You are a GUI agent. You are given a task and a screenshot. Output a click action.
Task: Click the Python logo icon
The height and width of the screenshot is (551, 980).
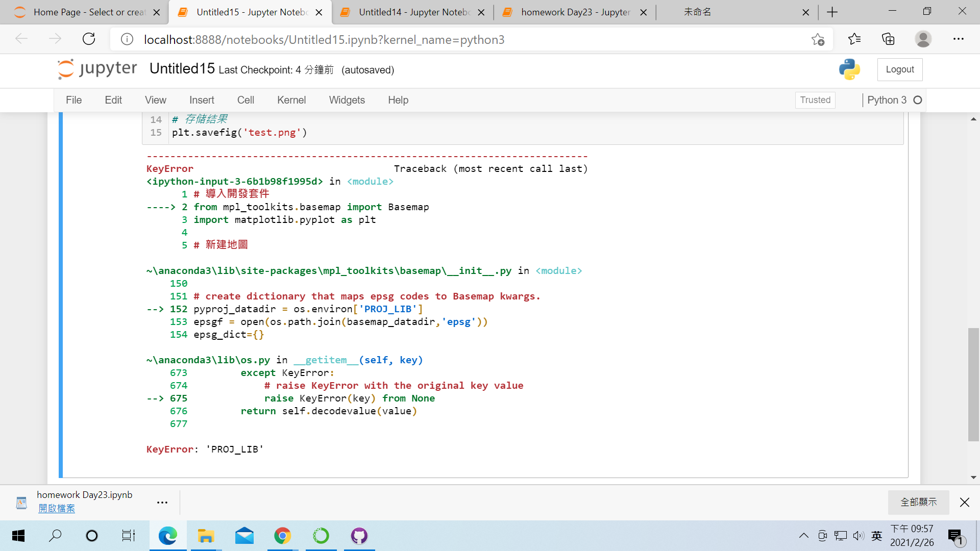(x=849, y=69)
